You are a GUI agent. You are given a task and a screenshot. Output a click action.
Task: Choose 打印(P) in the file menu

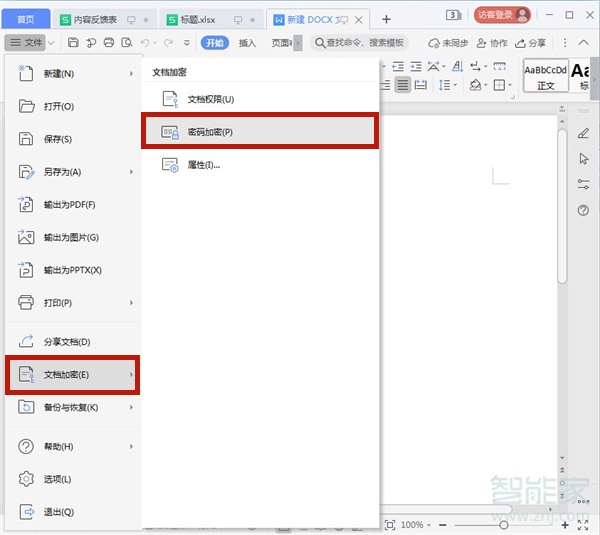(73, 303)
